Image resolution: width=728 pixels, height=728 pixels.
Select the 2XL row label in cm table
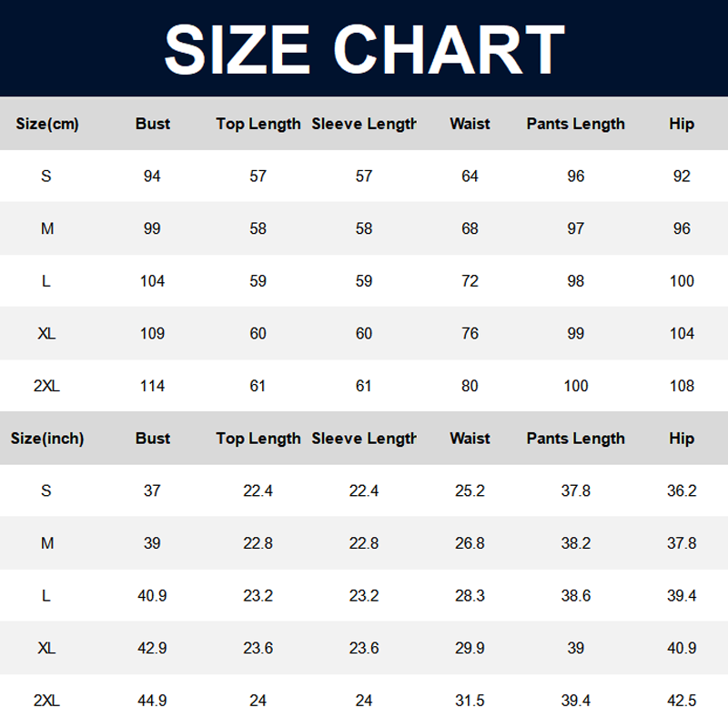point(46,386)
